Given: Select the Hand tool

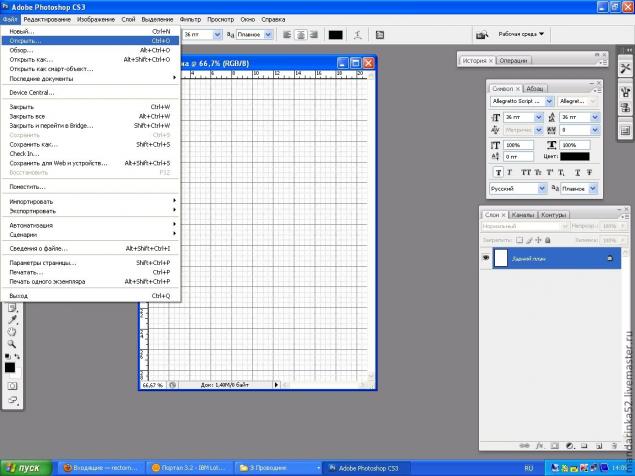Looking at the screenshot, I should pyautogui.click(x=11, y=332).
